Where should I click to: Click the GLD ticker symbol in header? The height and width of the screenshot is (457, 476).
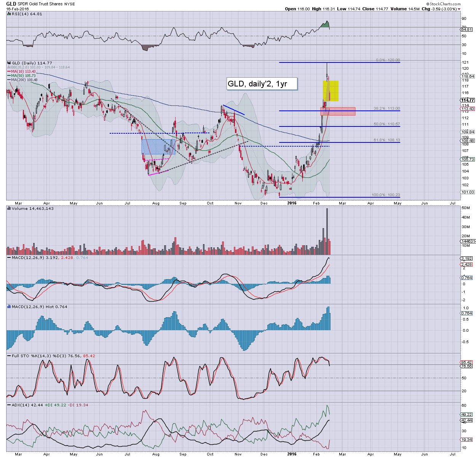pyautogui.click(x=11, y=4)
